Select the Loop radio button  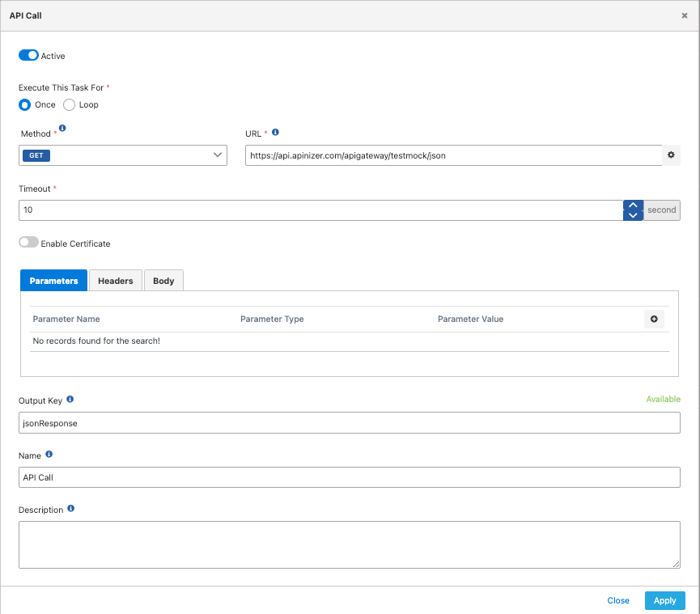pyautogui.click(x=70, y=104)
